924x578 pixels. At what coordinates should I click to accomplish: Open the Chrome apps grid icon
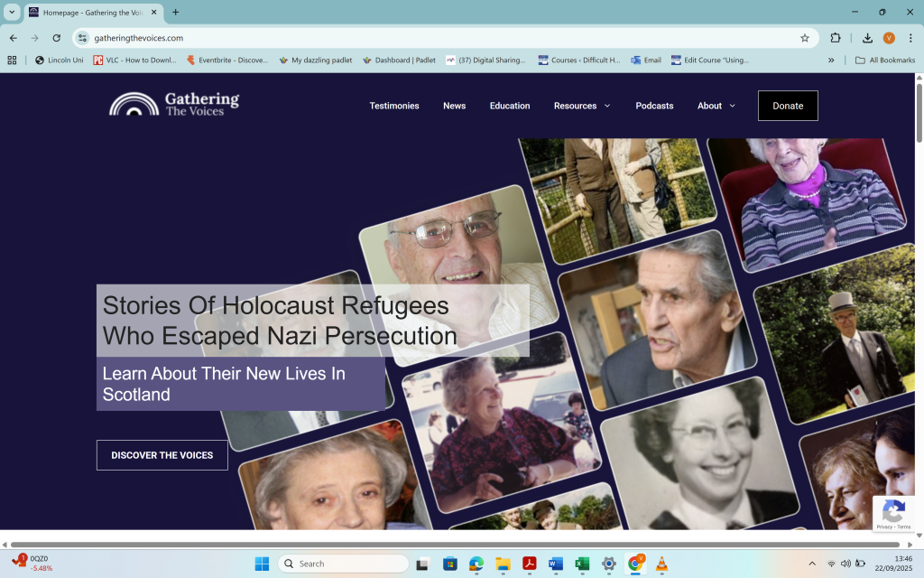[13, 61]
